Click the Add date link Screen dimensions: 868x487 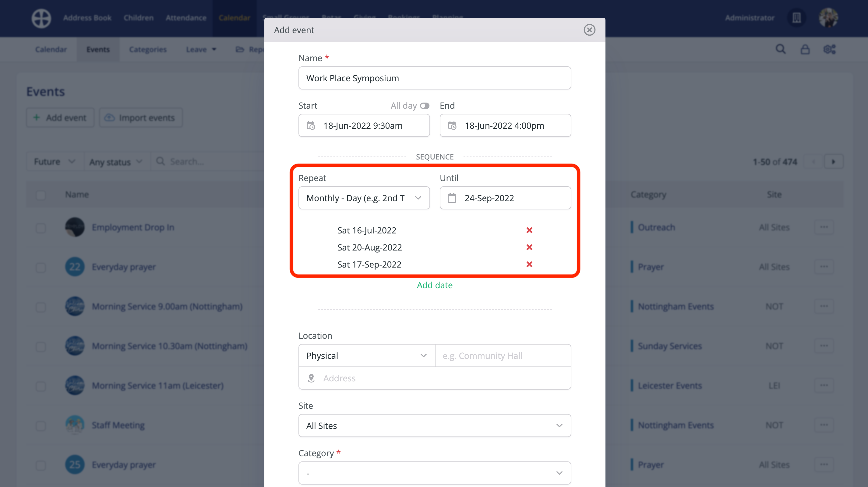click(434, 285)
